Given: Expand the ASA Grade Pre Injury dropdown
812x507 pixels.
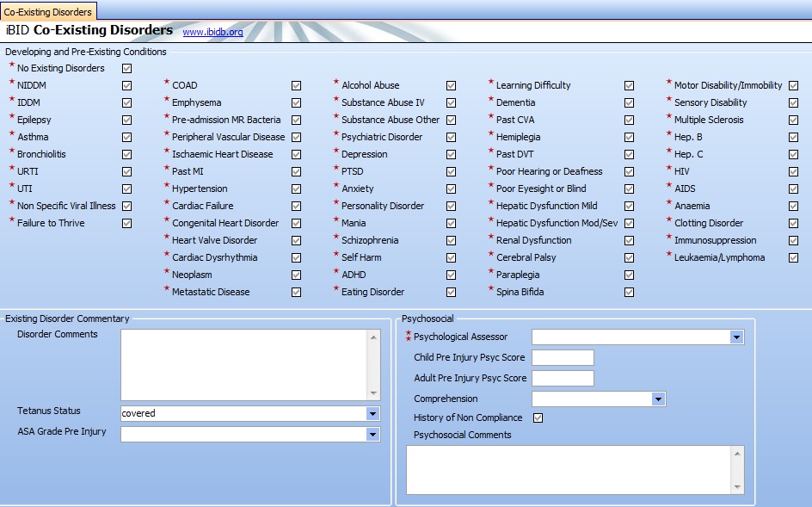Looking at the screenshot, I should pyautogui.click(x=372, y=435).
